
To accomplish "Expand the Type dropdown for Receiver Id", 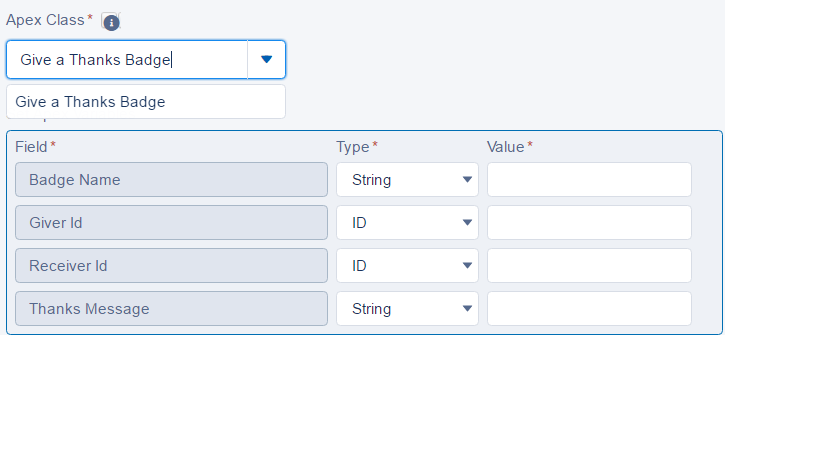I will click(407, 266).
